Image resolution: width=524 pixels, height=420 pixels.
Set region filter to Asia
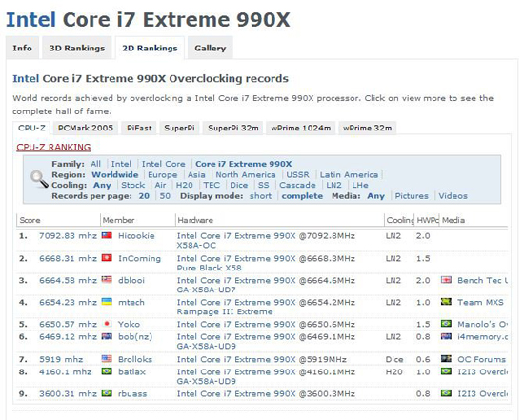[x=196, y=174]
